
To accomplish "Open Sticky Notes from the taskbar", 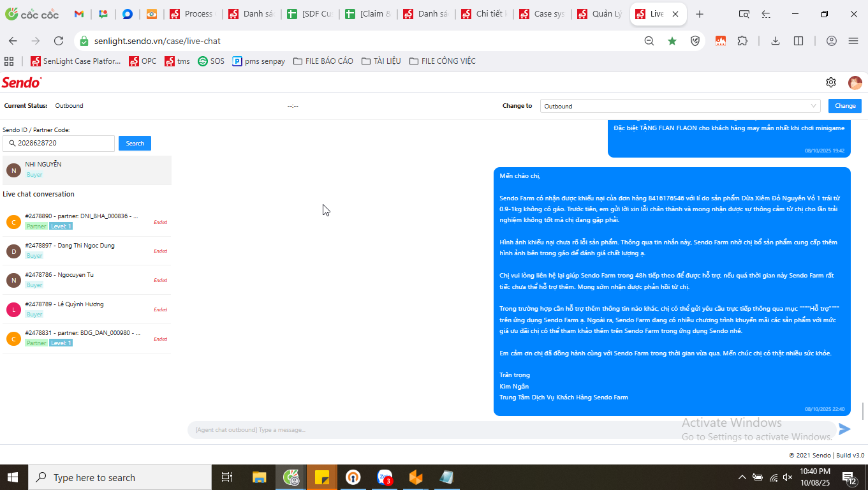I will [x=322, y=477].
